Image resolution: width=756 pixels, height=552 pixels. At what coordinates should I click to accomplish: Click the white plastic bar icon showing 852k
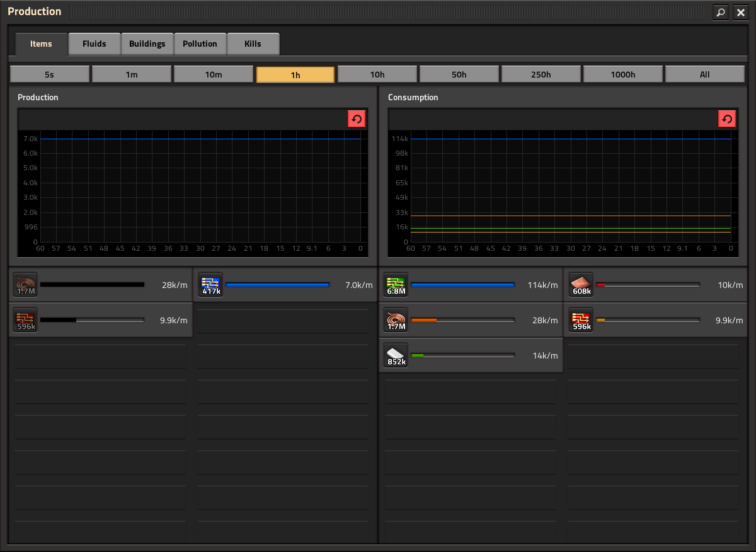tap(396, 355)
